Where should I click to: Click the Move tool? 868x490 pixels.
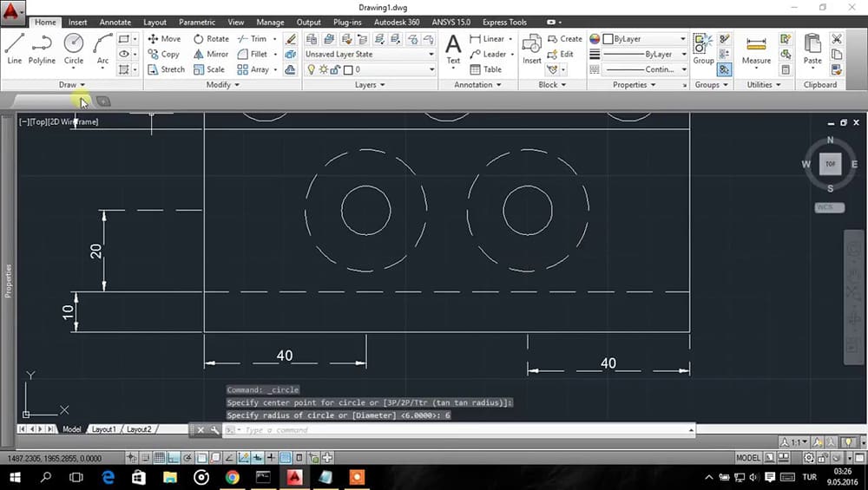coord(164,39)
